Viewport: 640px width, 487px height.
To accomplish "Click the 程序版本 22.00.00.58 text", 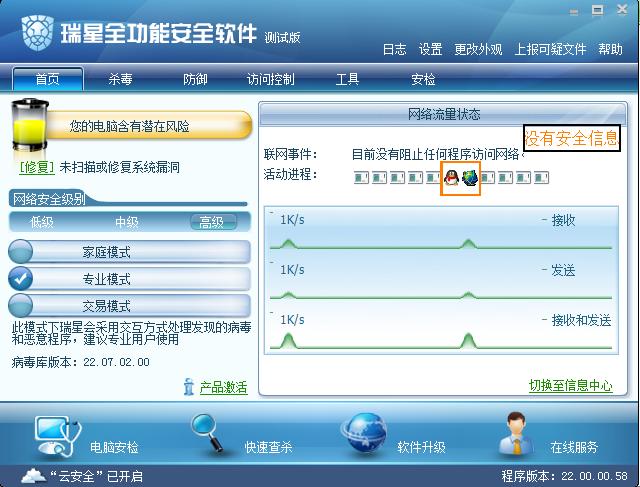I will coord(564,476).
